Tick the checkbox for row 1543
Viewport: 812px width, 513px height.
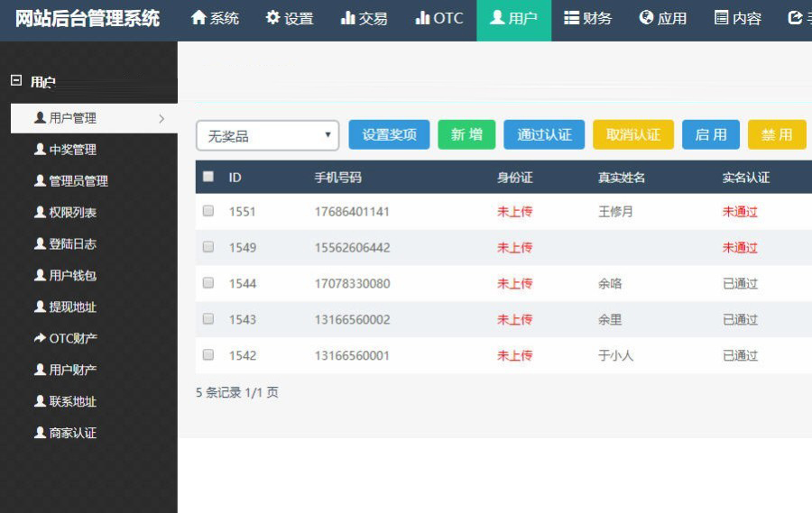pyautogui.click(x=208, y=319)
